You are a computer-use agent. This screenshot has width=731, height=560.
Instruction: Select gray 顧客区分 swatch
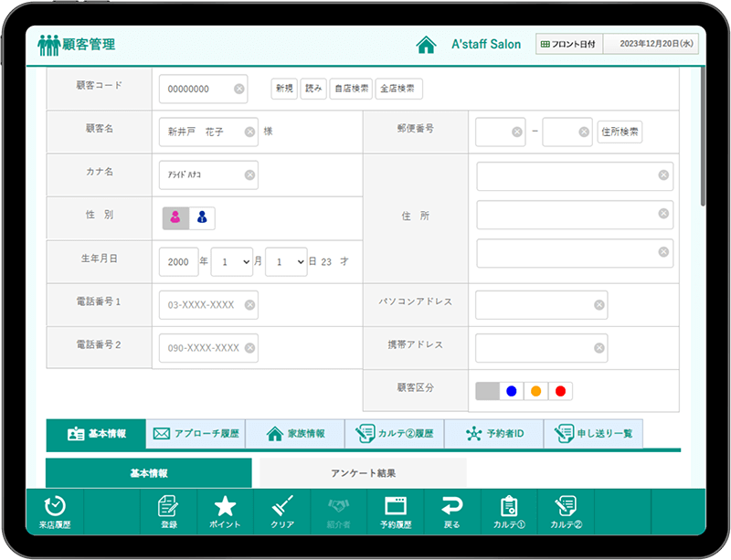(488, 391)
